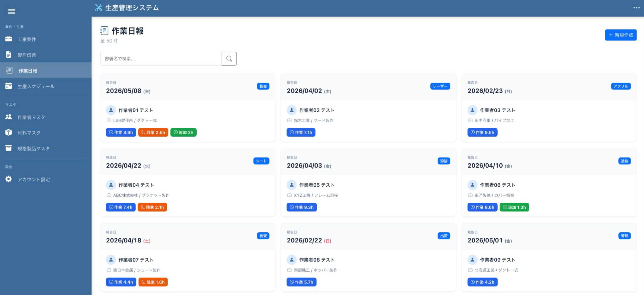644x295 pixels.
Task: Click the レーザー department badge
Action: pyautogui.click(x=440, y=86)
